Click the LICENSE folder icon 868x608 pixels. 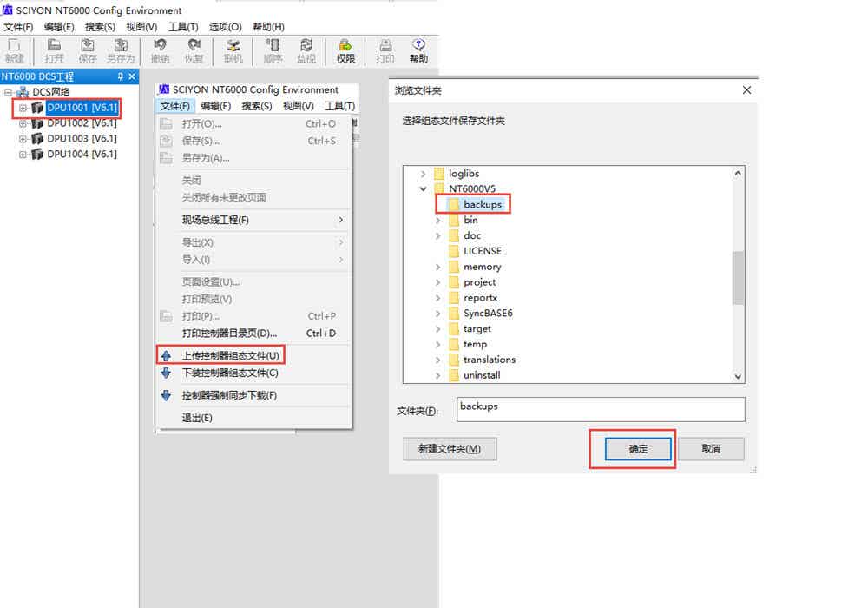pyautogui.click(x=453, y=251)
